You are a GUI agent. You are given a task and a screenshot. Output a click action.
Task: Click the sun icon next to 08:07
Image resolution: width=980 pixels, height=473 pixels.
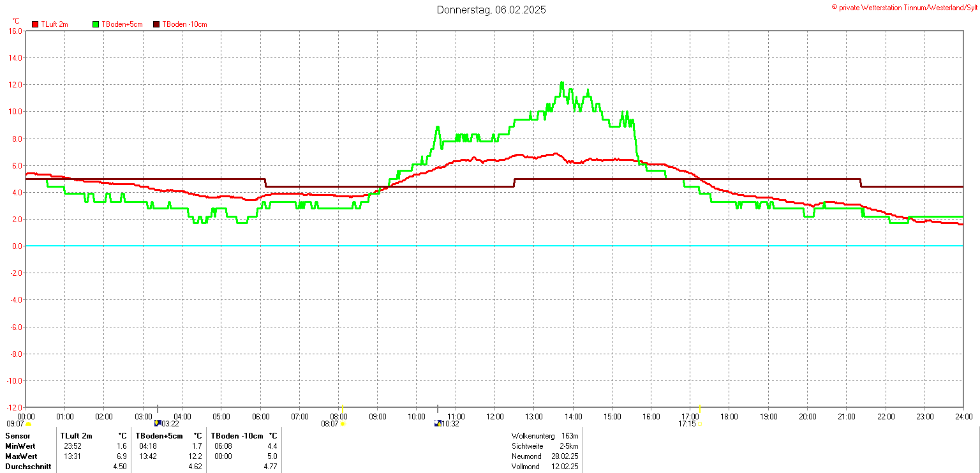[x=343, y=424]
